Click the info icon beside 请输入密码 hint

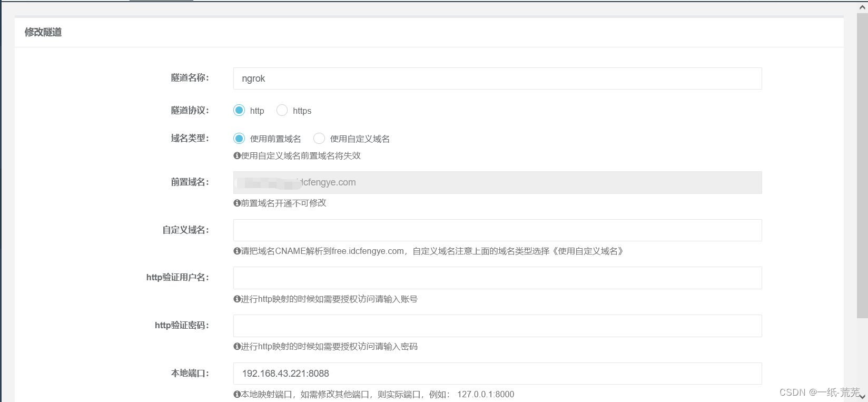pyautogui.click(x=237, y=347)
